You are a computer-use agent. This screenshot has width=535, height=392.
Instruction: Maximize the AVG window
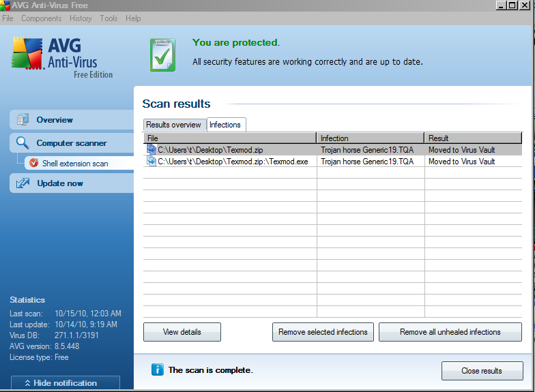point(512,5)
